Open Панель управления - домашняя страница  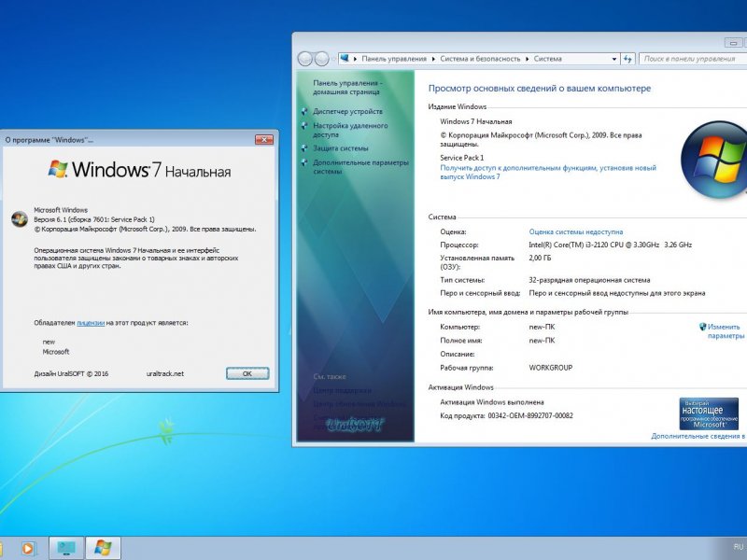[x=347, y=88]
